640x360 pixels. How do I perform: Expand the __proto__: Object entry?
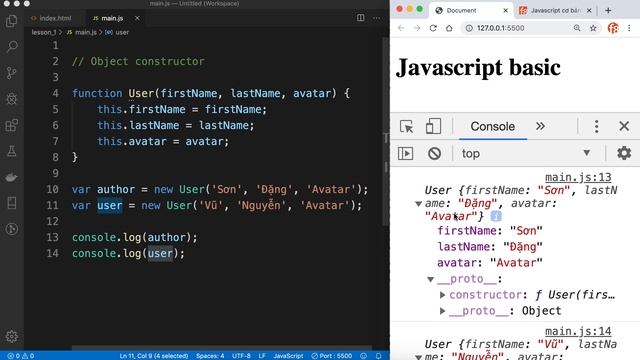(x=442, y=311)
